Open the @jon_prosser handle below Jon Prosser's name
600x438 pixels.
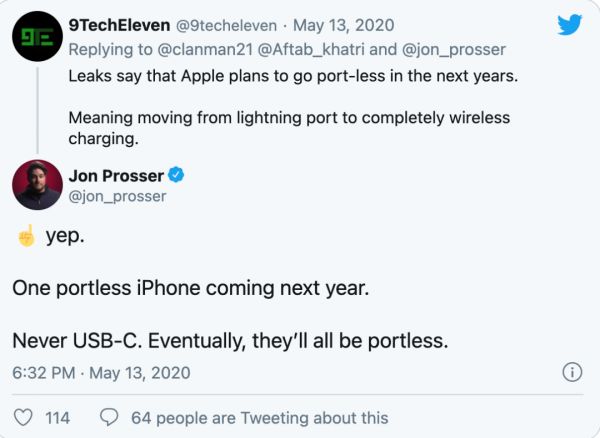117,196
